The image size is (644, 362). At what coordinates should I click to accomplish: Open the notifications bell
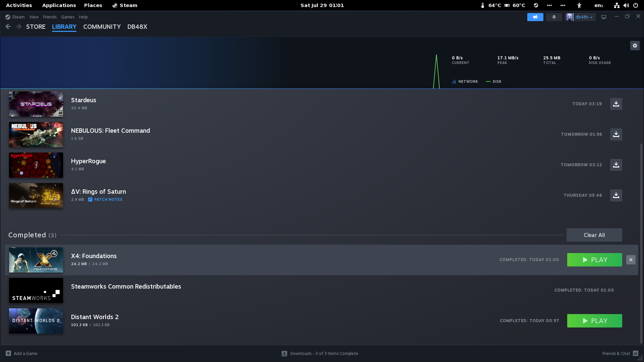554,17
